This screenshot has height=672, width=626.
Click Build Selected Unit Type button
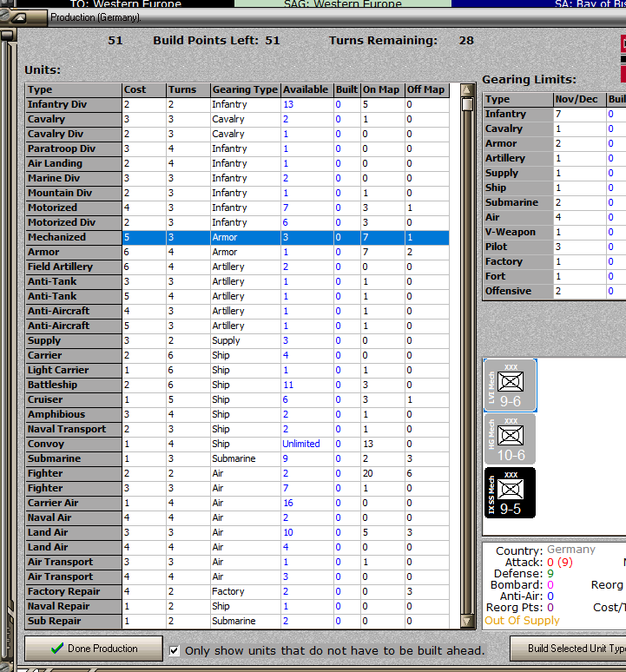point(568,649)
